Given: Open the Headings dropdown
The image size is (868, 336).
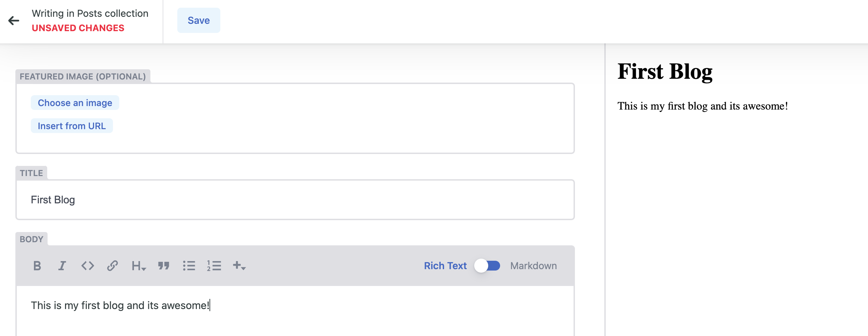Looking at the screenshot, I should [x=138, y=266].
